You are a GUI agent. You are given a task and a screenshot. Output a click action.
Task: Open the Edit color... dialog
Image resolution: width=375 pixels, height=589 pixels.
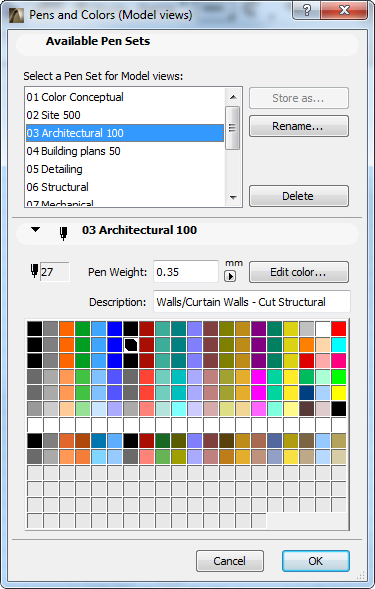[299, 272]
